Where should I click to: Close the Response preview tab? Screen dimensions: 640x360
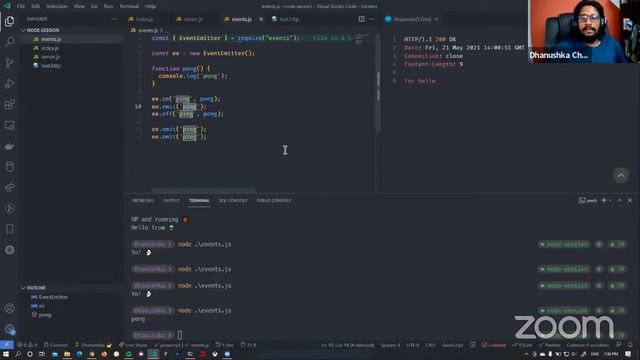436,19
